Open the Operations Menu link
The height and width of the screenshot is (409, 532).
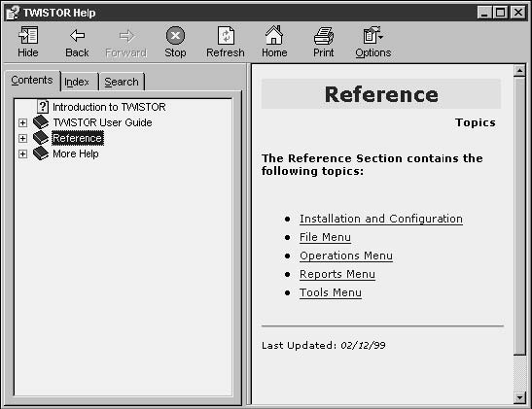pyautogui.click(x=346, y=256)
